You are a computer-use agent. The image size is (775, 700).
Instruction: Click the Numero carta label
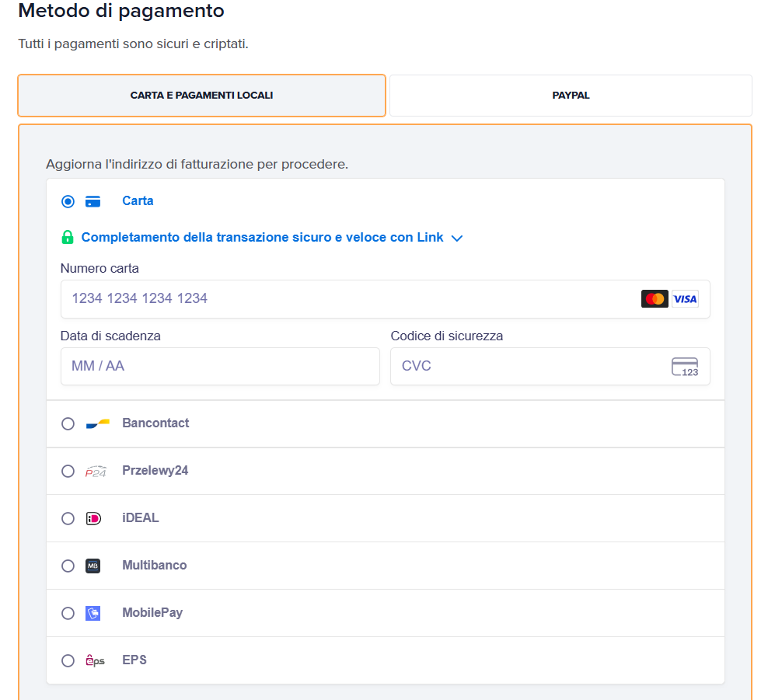[99, 269]
